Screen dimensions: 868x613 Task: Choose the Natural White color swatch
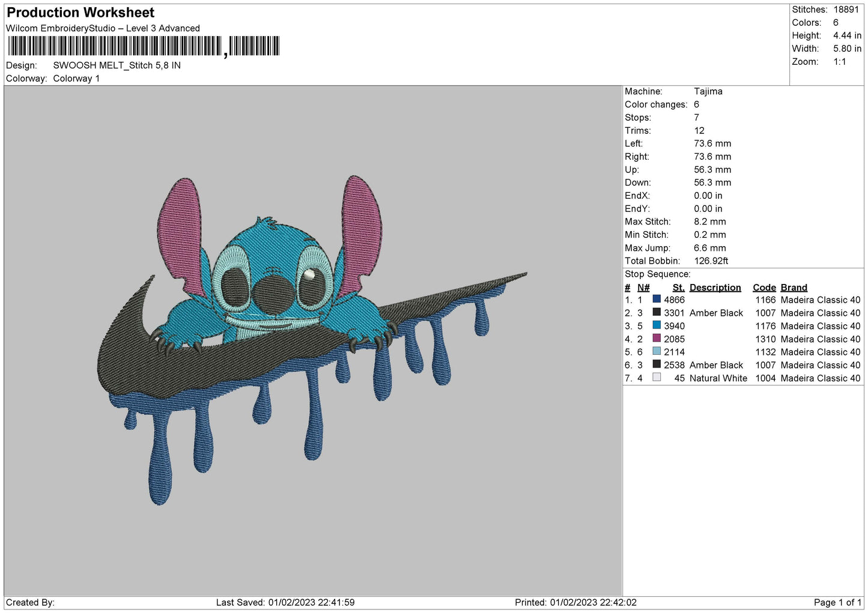pos(657,378)
